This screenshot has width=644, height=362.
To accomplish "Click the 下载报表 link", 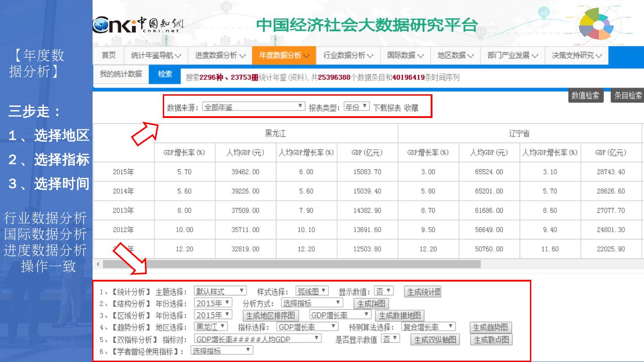I will [x=387, y=108].
